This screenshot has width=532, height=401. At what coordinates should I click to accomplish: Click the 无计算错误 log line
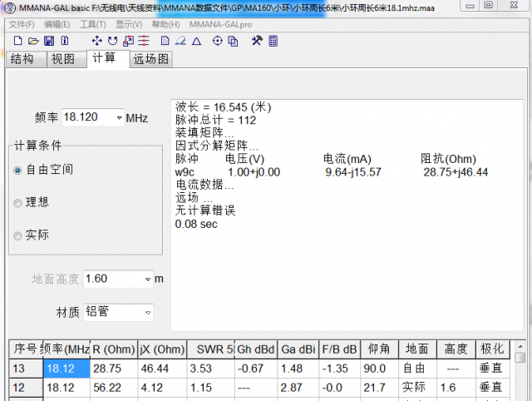coord(205,210)
